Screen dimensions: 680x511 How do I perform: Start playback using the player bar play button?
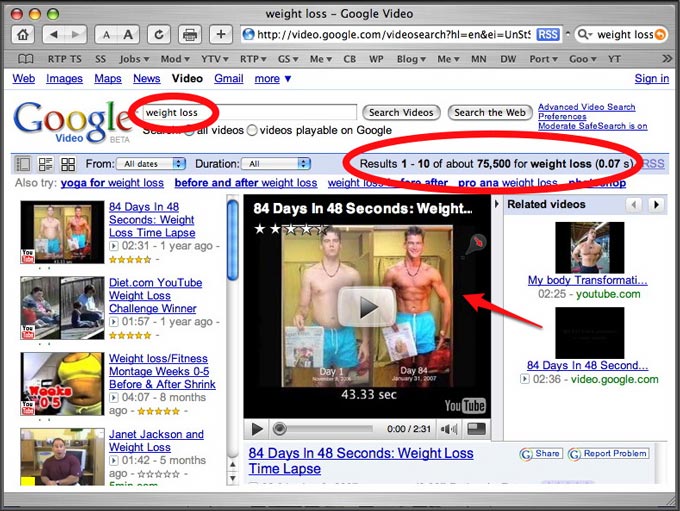(257, 429)
